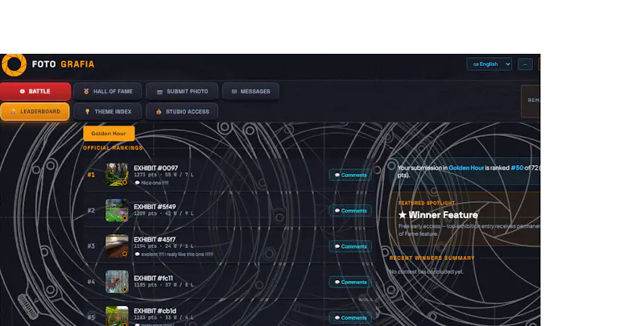Click the Recent Winners Summary heading
The width and height of the screenshot is (644, 326).
pos(432,258)
